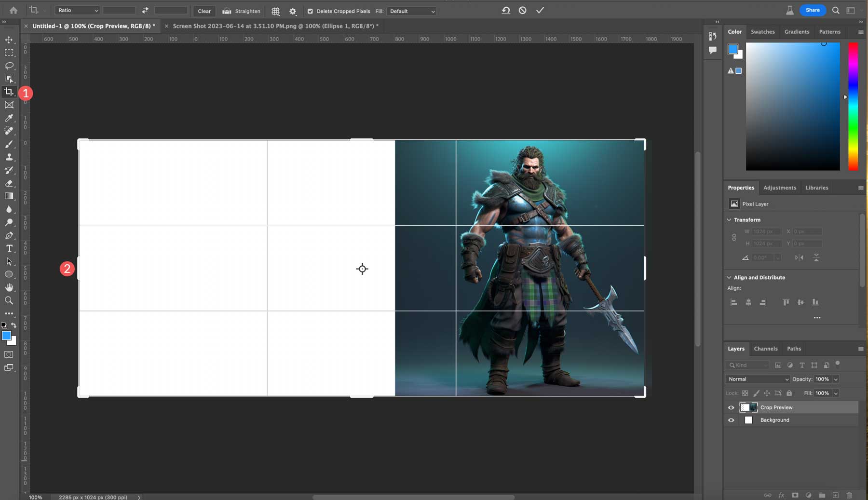Viewport: 868px width, 500px height.
Task: Select the Crop tool
Action: 9,92
